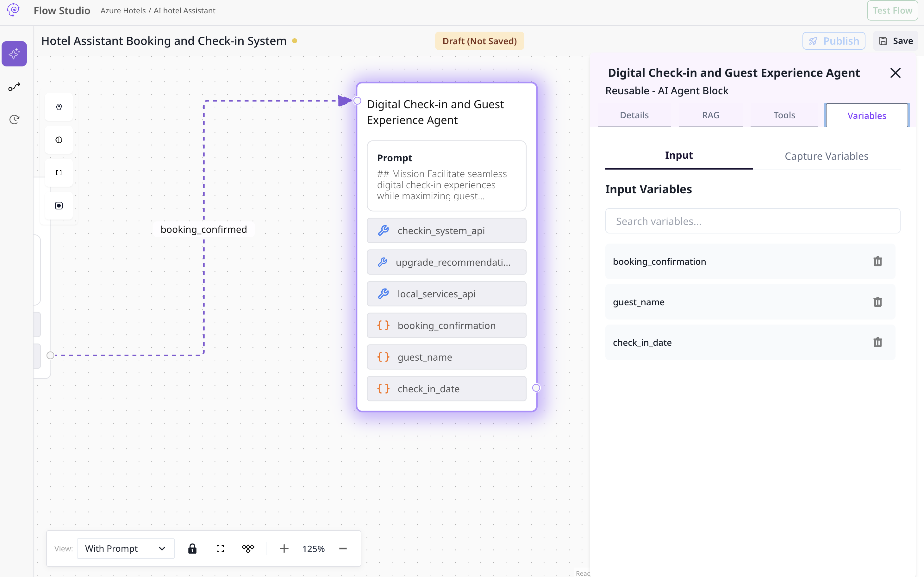The image size is (924, 577).
Task: Zoom in with the plus icon
Action: (x=284, y=549)
